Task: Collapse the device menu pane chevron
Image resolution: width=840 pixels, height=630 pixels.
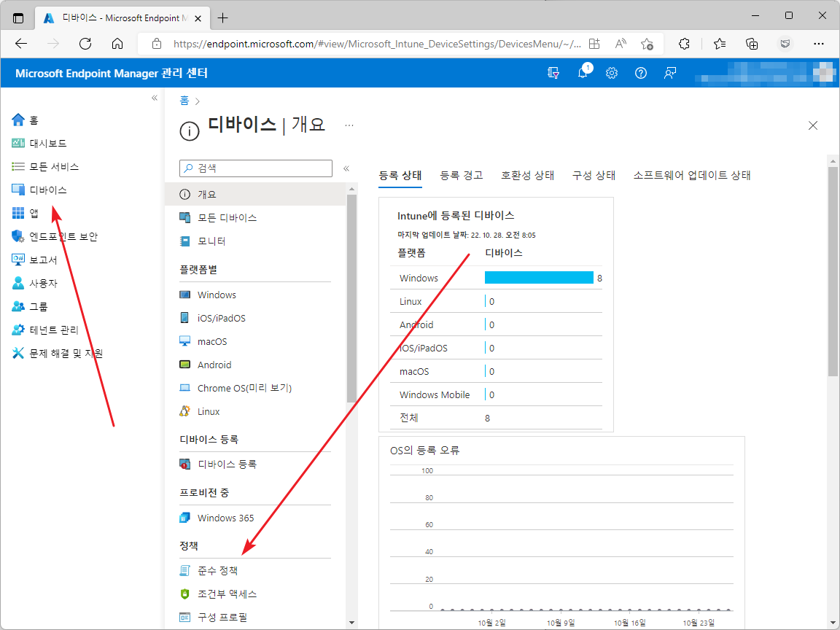Action: click(346, 168)
